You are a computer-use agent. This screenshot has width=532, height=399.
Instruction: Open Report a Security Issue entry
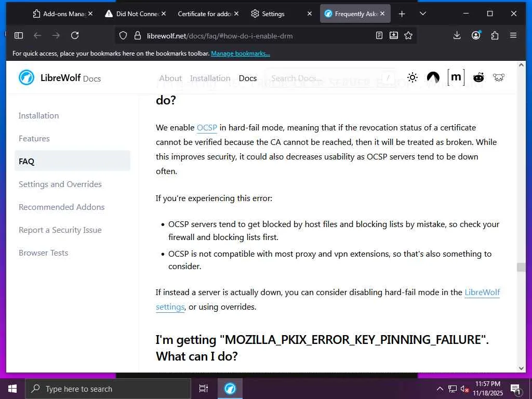tap(60, 230)
